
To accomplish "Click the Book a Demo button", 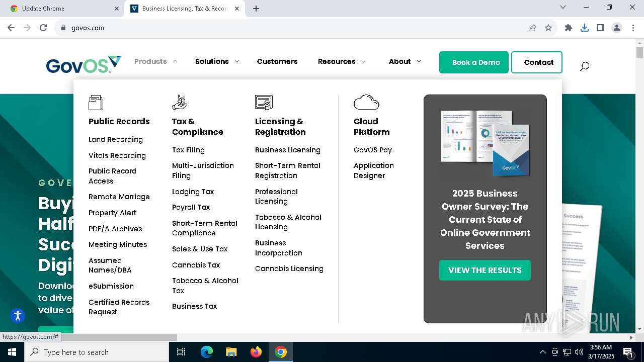I will tap(474, 62).
